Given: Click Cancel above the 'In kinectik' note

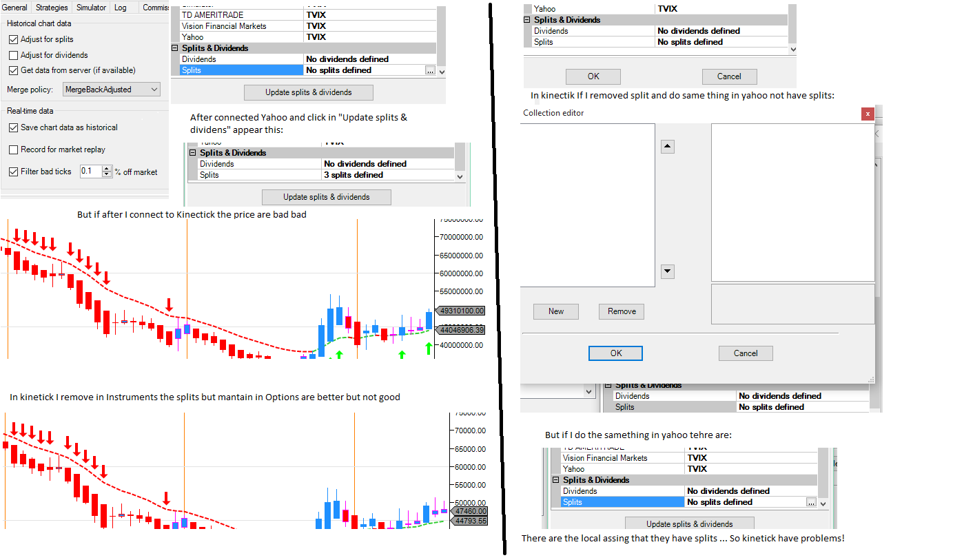Looking at the screenshot, I should click(x=729, y=76).
